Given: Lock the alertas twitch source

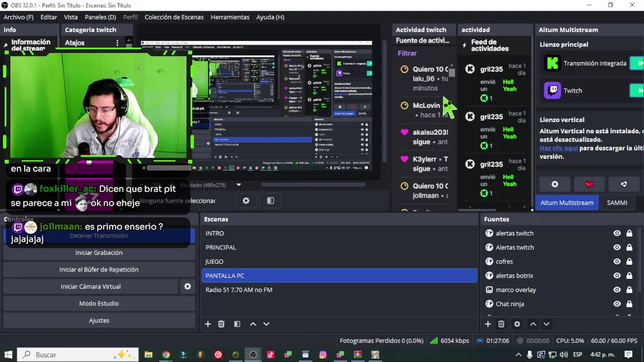Looking at the screenshot, I should pyautogui.click(x=629, y=233).
